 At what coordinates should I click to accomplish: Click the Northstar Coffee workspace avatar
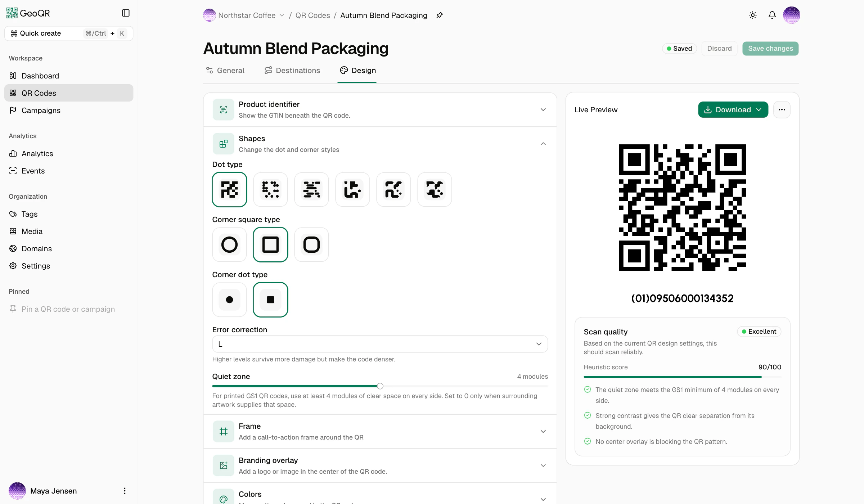point(210,15)
